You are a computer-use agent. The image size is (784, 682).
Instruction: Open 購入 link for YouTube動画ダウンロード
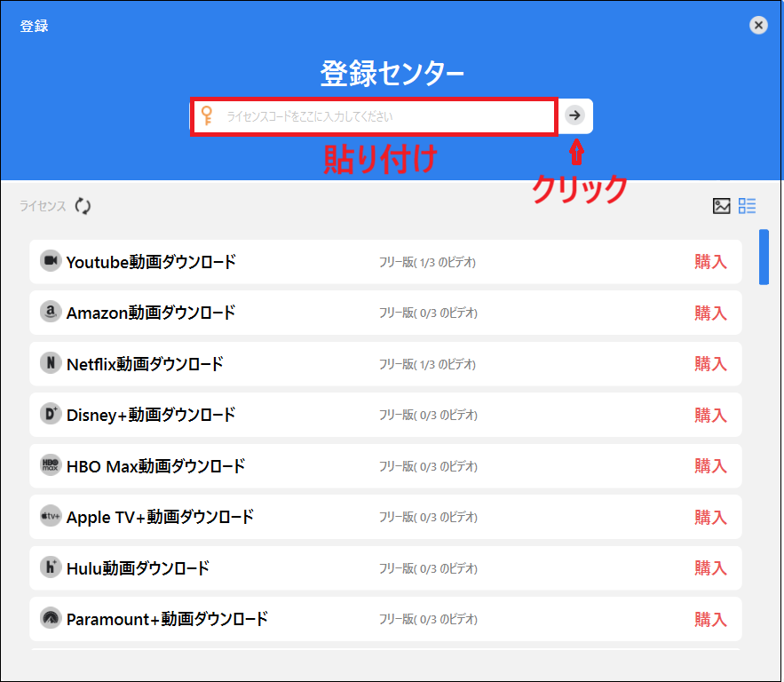(x=709, y=261)
